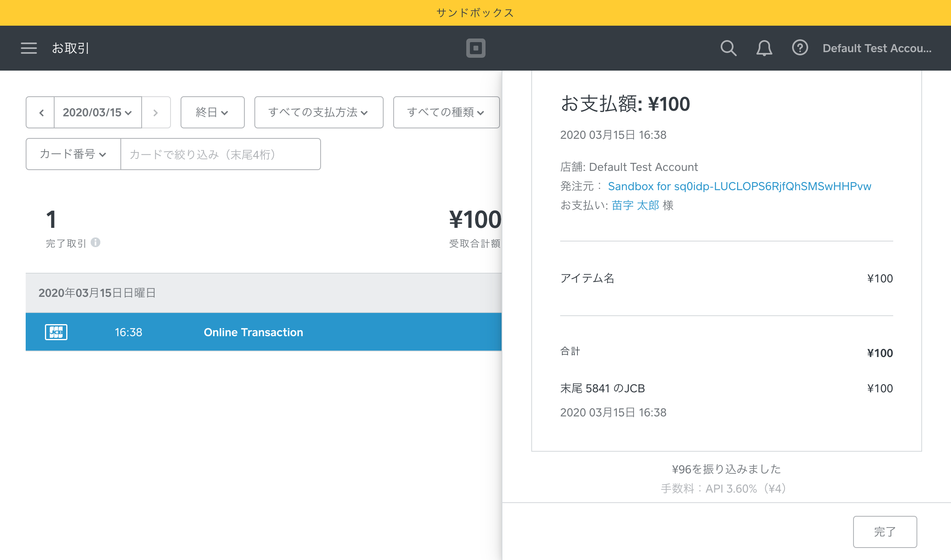Viewport: 951px width, 560px height.
Task: Open the hamburger navigation menu
Action: [x=28, y=48]
